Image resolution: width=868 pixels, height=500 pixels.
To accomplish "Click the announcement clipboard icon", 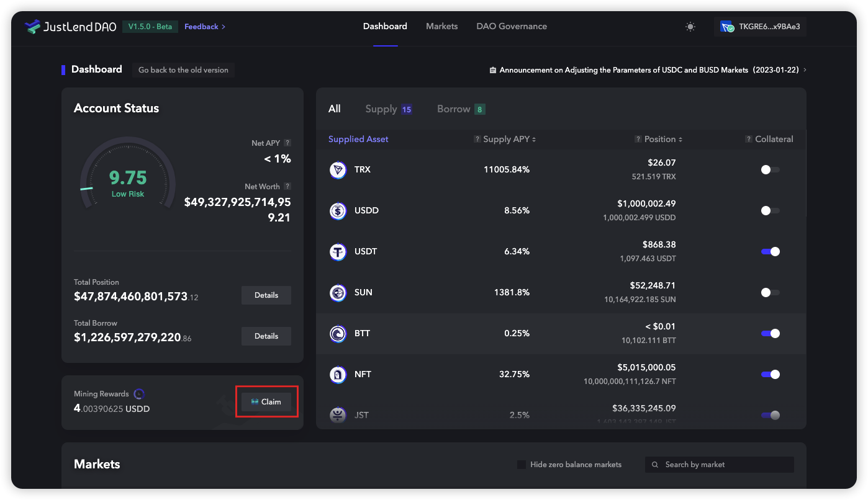I will (x=492, y=70).
